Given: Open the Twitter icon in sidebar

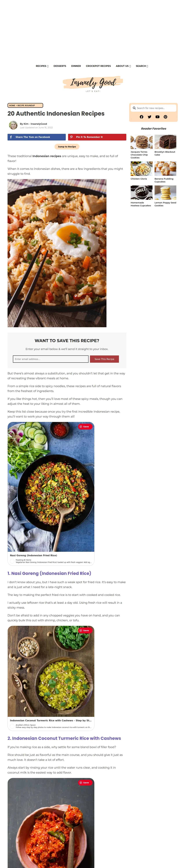Looking at the screenshot, I should [149, 117].
